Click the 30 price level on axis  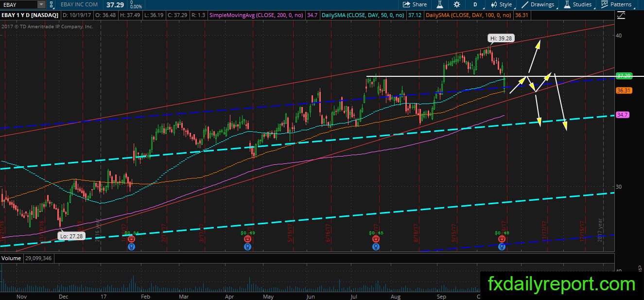click(x=619, y=187)
